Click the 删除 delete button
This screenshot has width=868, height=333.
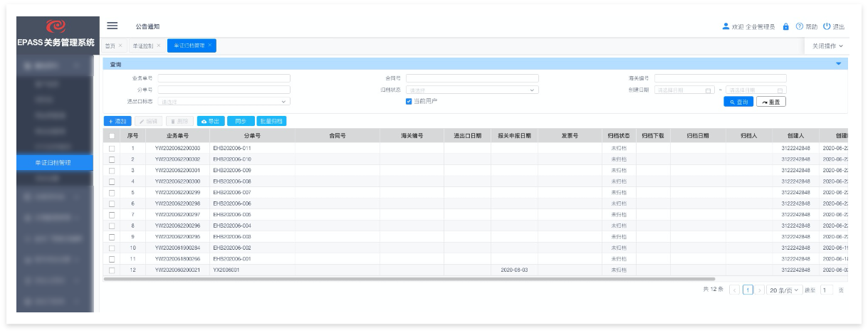click(180, 122)
